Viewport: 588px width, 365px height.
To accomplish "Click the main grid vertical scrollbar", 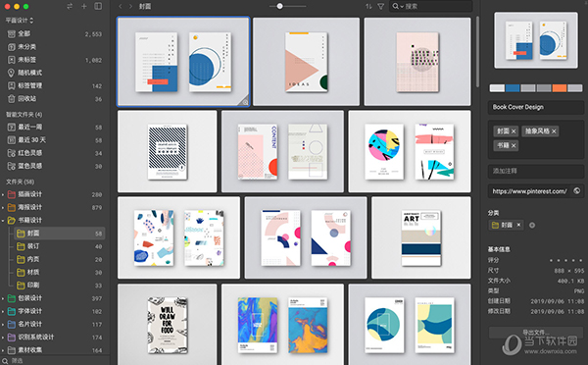I will coord(477,52).
